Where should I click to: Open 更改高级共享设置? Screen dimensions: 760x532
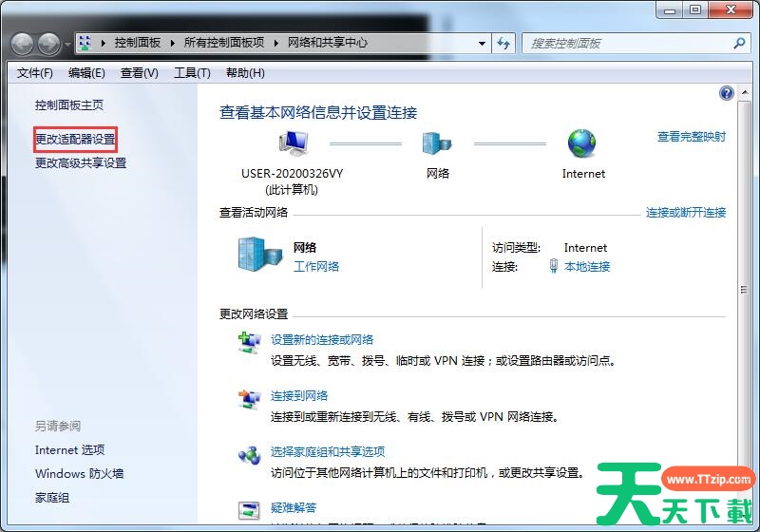click(x=81, y=163)
